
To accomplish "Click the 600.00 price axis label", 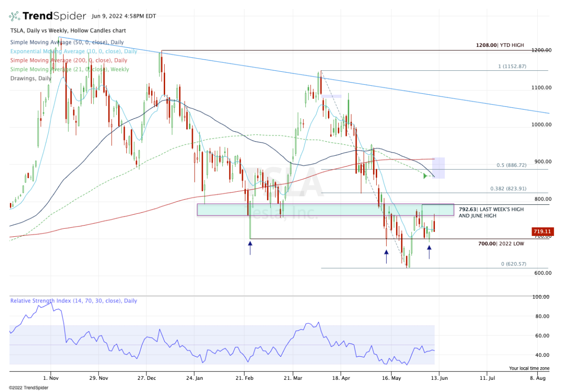I will pyautogui.click(x=542, y=273).
